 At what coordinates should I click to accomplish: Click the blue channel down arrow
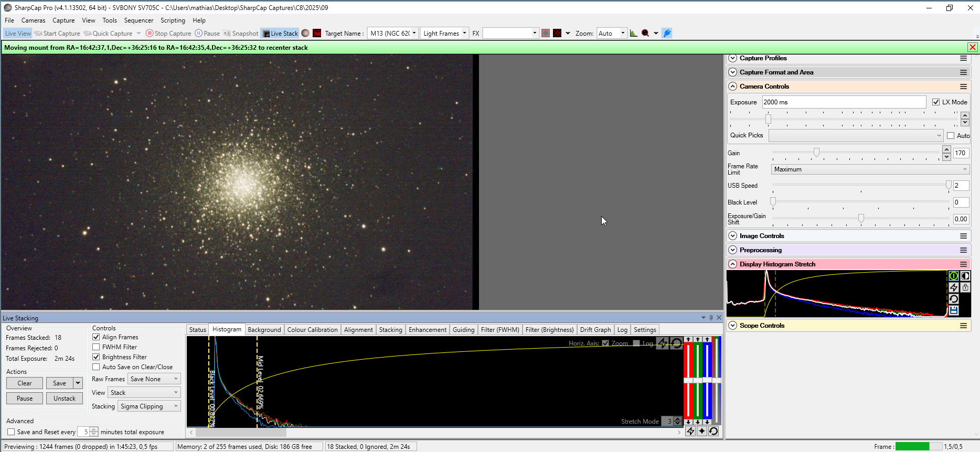[x=707, y=422]
